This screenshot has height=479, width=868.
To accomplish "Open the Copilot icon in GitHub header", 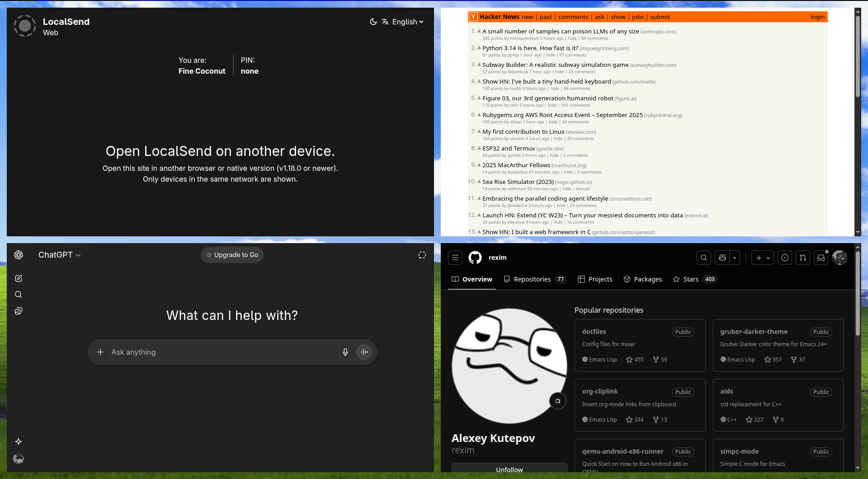I will pyautogui.click(x=722, y=258).
